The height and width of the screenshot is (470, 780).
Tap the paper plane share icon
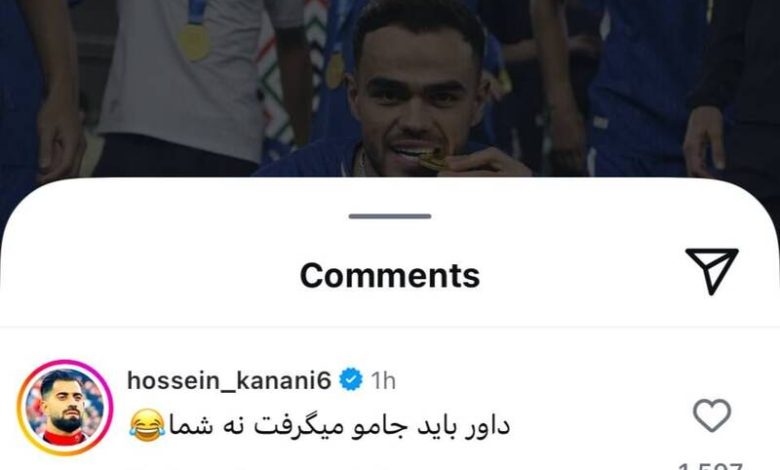(x=712, y=271)
